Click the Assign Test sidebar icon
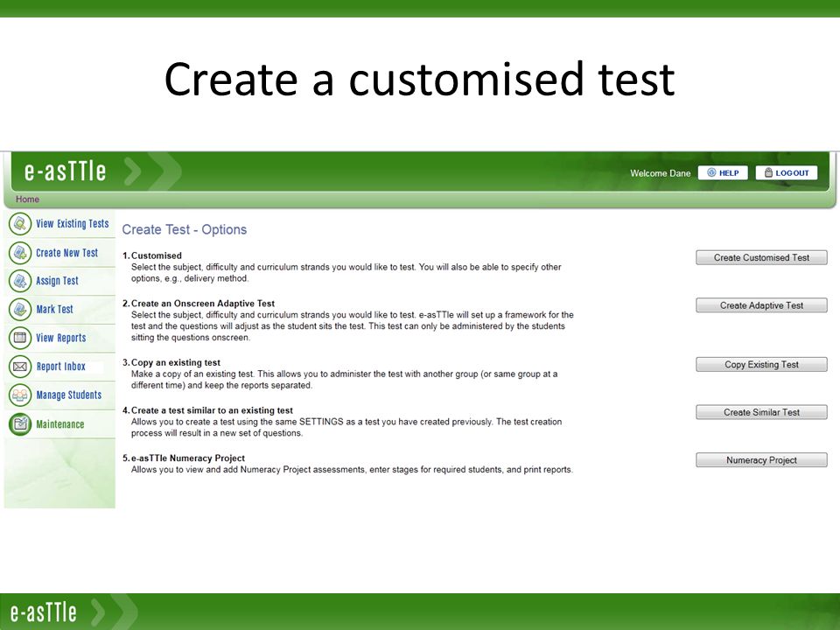 (20, 281)
